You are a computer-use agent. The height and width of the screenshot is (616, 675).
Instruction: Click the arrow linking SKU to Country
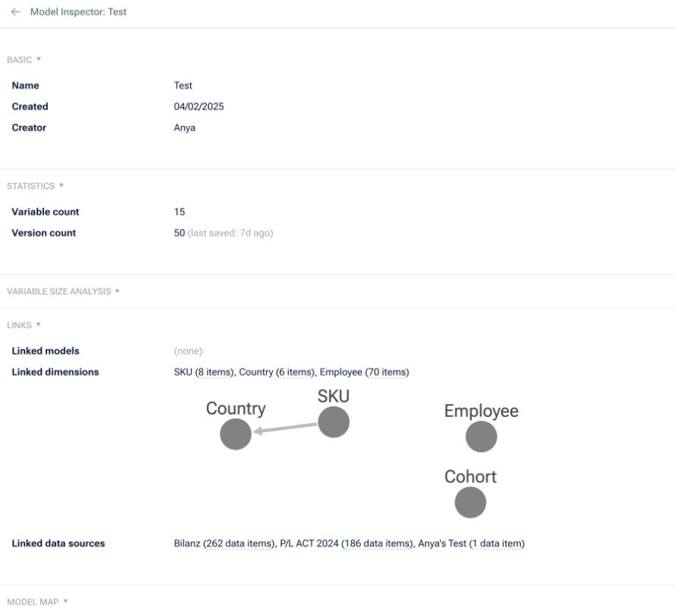[285, 428]
